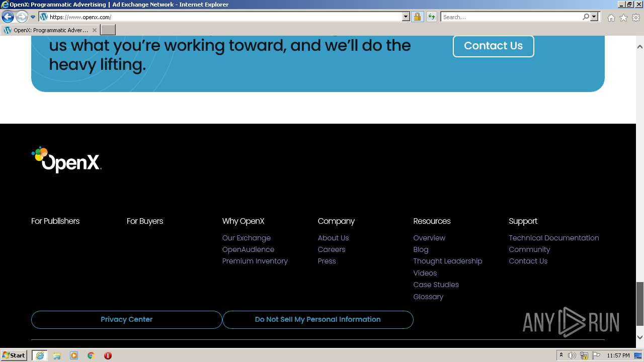This screenshot has height=362, width=644.
Task: Open a new blank tab
Action: click(x=108, y=30)
